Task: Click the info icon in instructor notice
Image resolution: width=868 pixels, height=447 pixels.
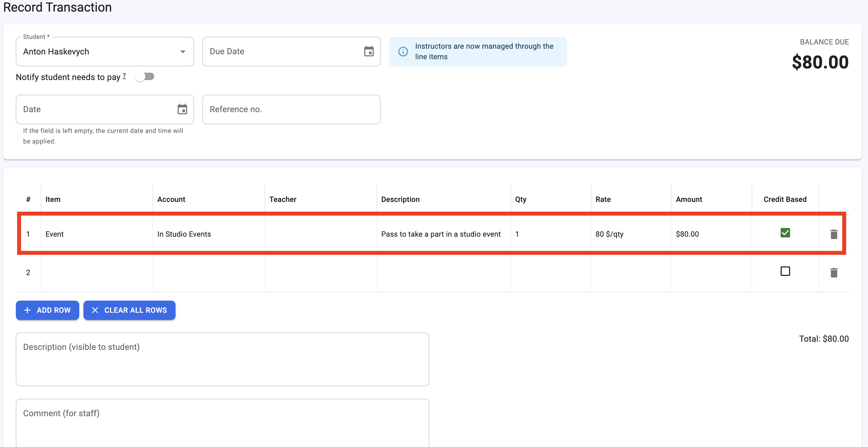Action: (x=403, y=52)
